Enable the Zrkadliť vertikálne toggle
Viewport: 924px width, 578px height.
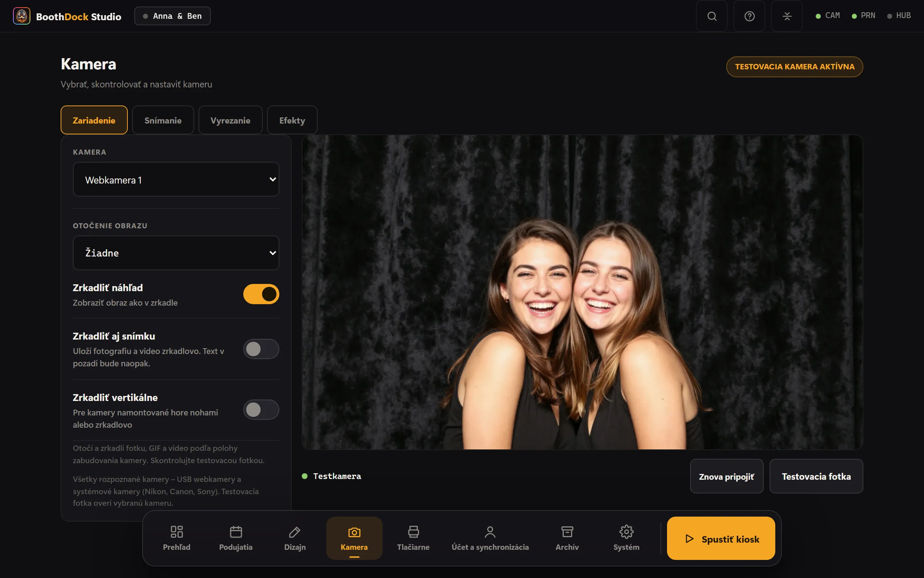tap(261, 410)
